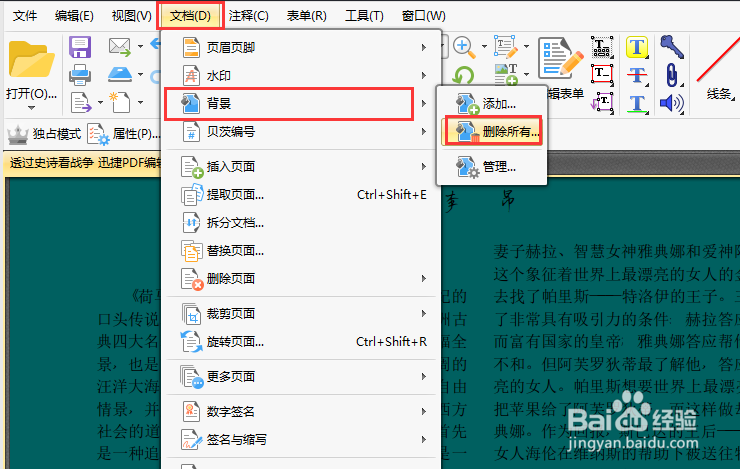Choose 替换页面... from the menu
The width and height of the screenshot is (740, 469).
click(301, 251)
